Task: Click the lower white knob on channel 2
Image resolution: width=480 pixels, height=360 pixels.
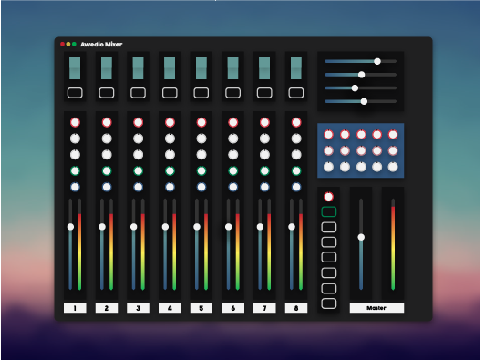Action: [106, 154]
